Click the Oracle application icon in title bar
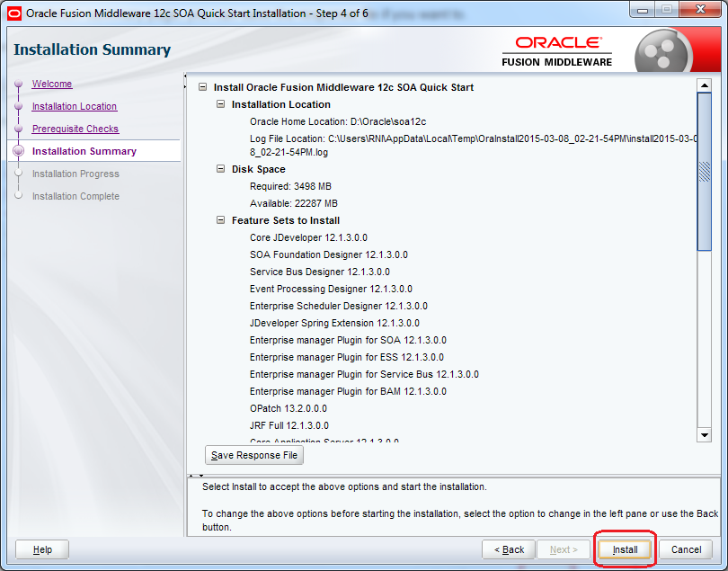 [x=13, y=10]
